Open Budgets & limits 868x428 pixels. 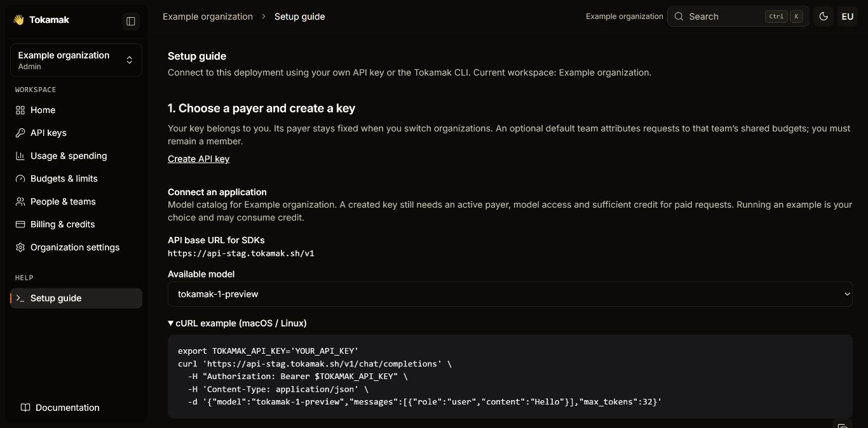pyautogui.click(x=76, y=178)
